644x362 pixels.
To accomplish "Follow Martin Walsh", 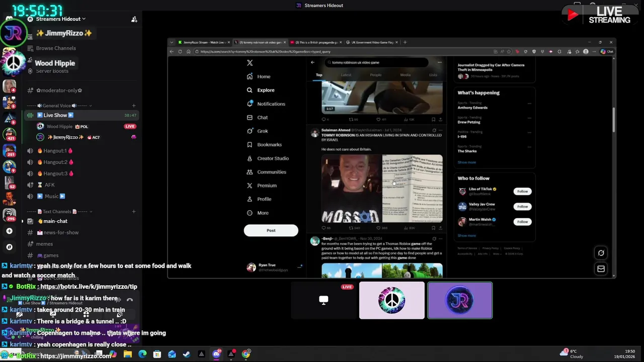I will coord(522,222).
